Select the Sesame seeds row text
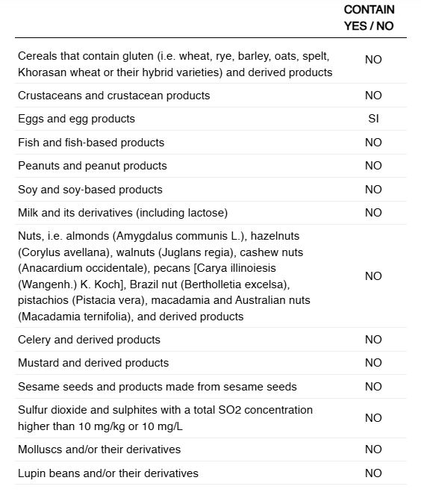The height and width of the screenshot is (504, 421). click(158, 387)
